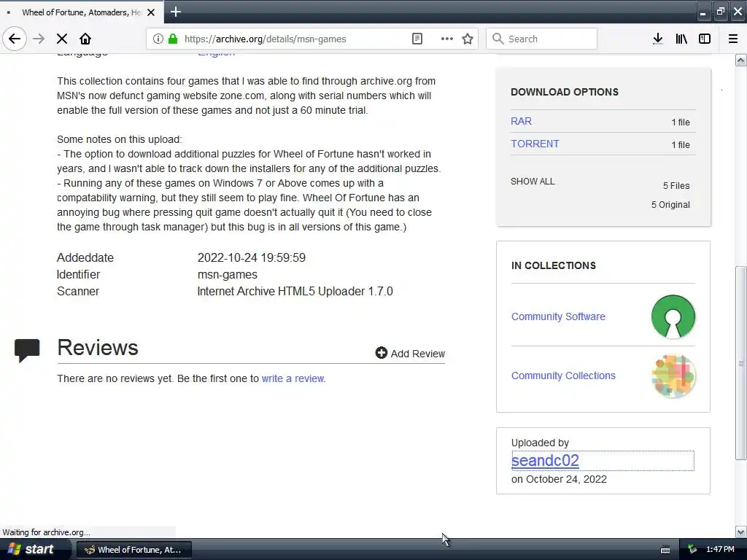Click the Forward arrow button
Screen dimensions: 747x560
(39, 39)
